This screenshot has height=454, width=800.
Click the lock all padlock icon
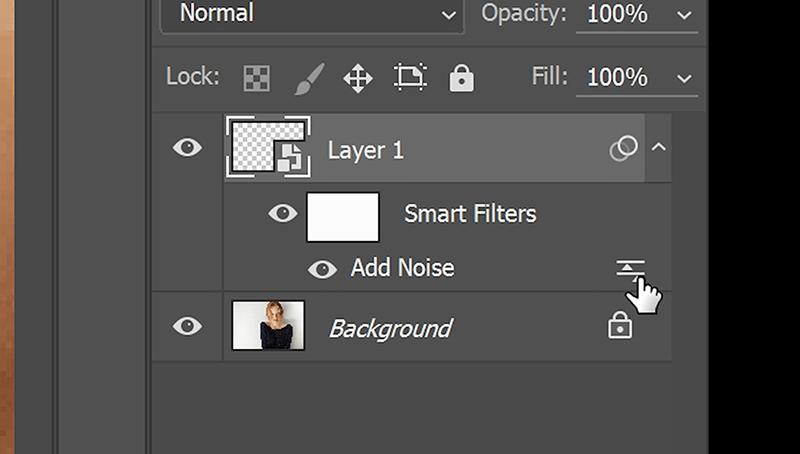point(461,78)
